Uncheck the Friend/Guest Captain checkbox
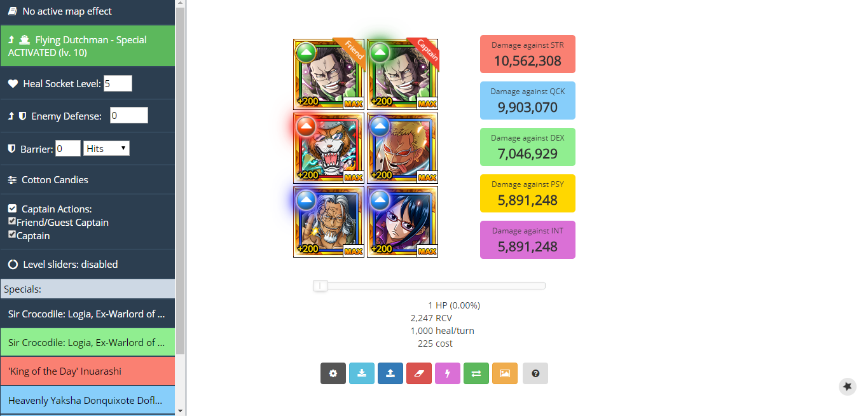868x416 pixels. (x=12, y=221)
